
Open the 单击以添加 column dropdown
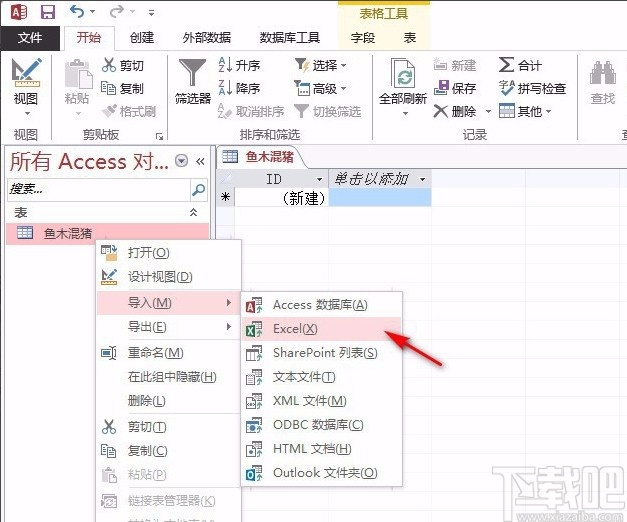point(423,179)
